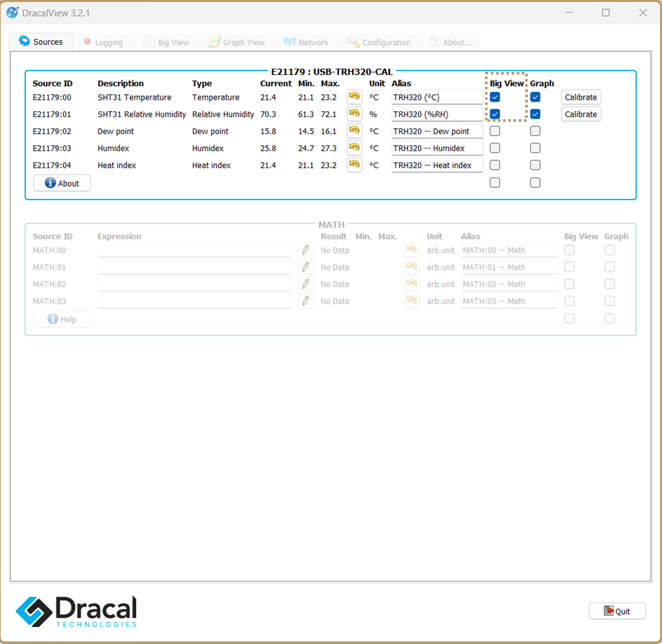Toggle select-all Graph checkbox for E21179

tap(536, 183)
